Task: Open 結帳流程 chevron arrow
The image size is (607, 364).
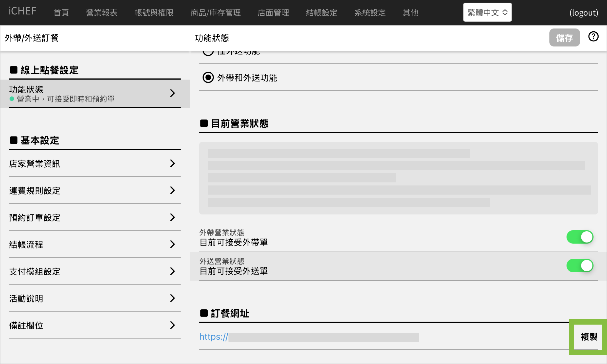Action: [x=172, y=244]
